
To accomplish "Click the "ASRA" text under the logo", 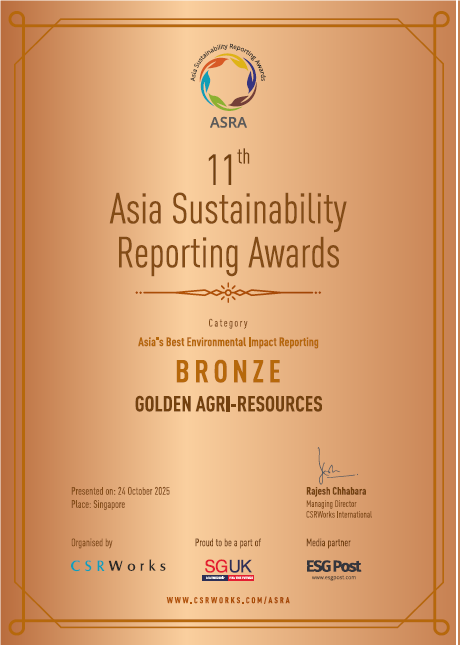I will point(228,122).
